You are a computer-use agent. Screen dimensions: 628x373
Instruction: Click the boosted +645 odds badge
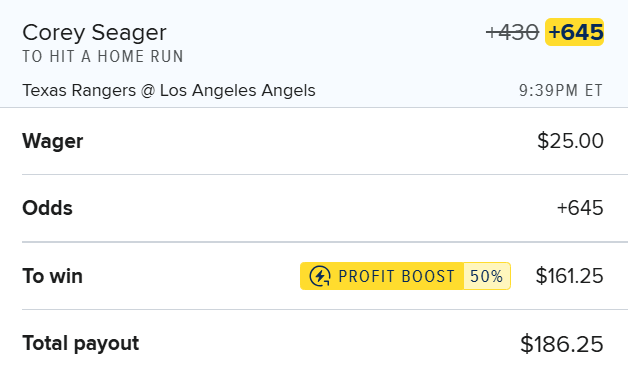click(x=575, y=32)
